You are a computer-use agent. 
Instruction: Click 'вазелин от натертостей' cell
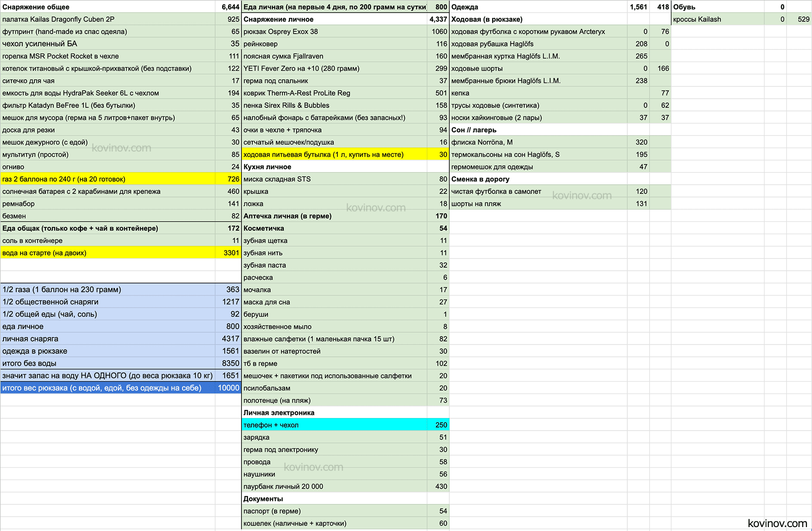[334, 351]
